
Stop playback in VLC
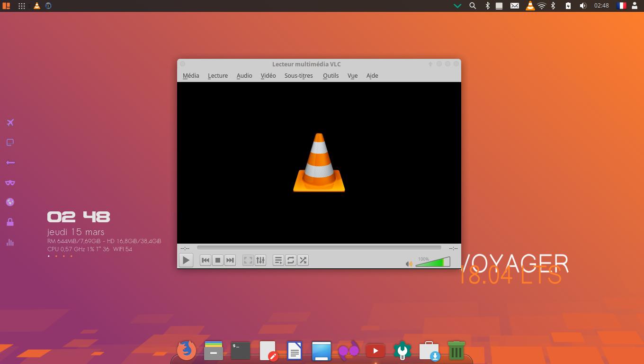217,260
